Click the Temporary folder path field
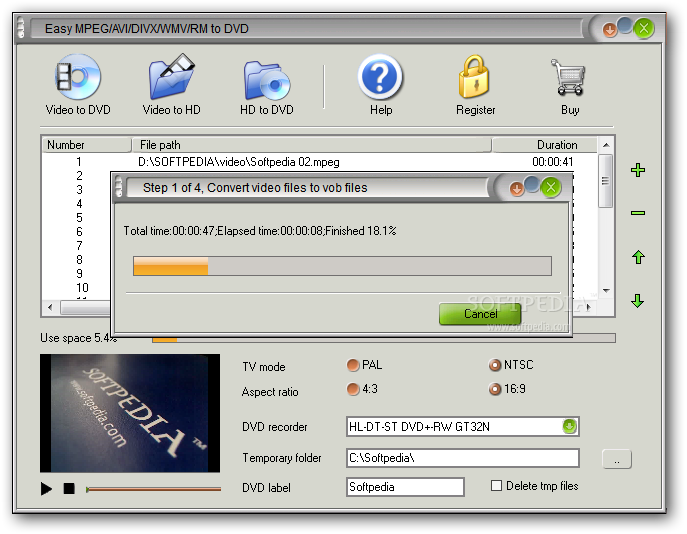This screenshot has width=687, height=534. click(463, 458)
